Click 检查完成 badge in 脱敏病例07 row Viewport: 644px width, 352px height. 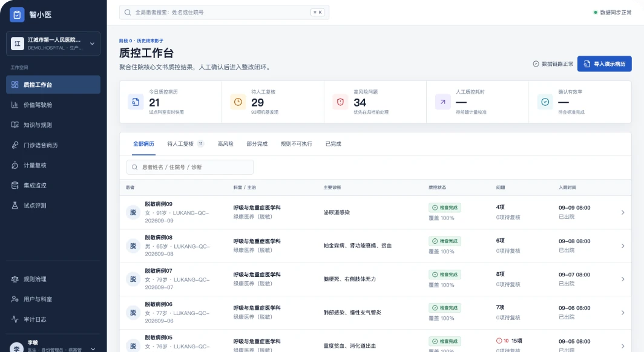click(445, 275)
